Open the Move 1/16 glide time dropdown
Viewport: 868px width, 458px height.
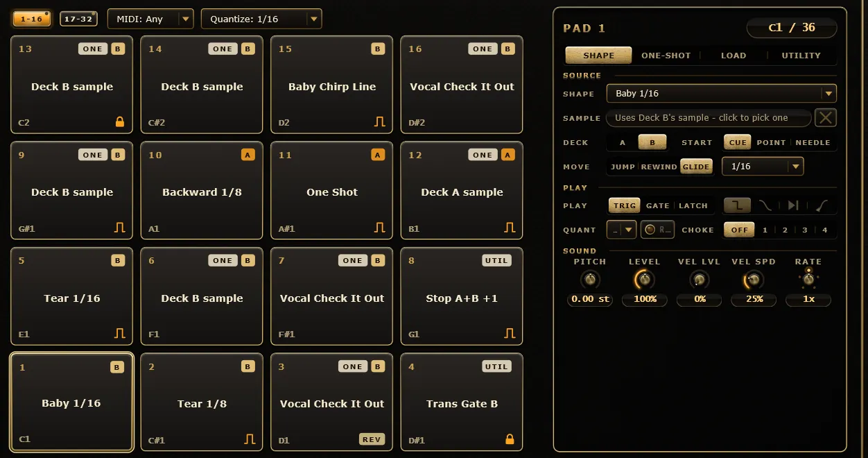point(763,167)
